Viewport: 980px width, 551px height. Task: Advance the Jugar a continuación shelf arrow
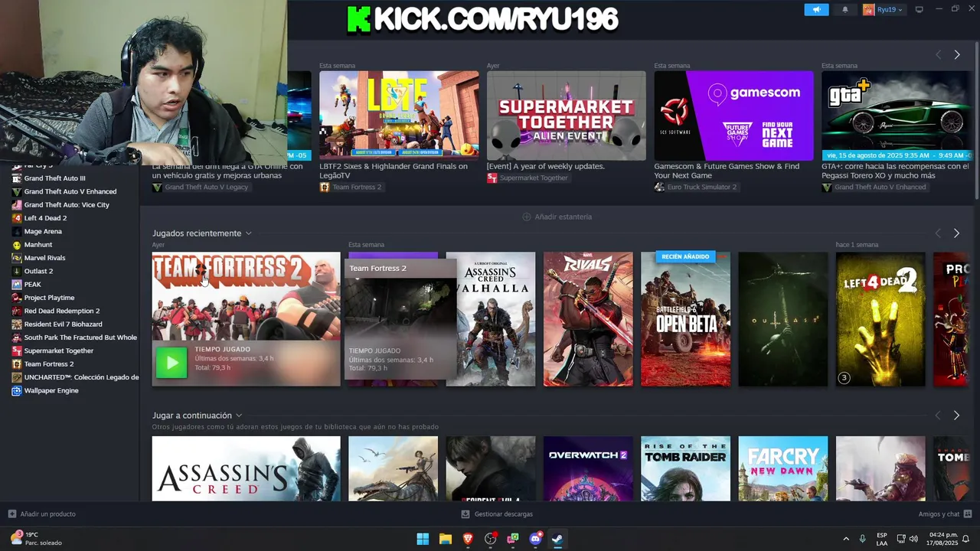956,415
